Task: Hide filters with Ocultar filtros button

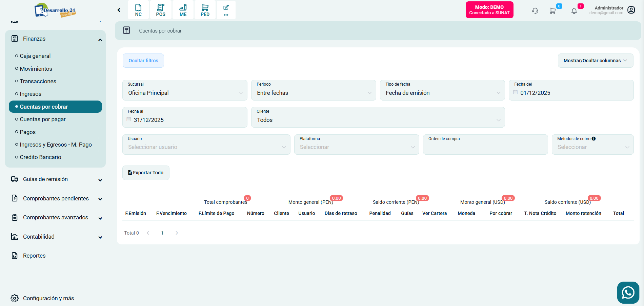Action: [143, 61]
